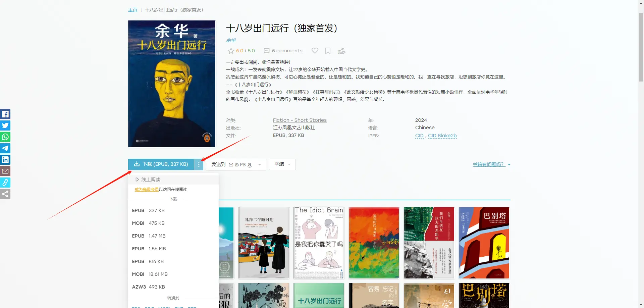The width and height of the screenshot is (644, 308).
Task: Share the book via WhatsApp
Action: tap(5, 137)
